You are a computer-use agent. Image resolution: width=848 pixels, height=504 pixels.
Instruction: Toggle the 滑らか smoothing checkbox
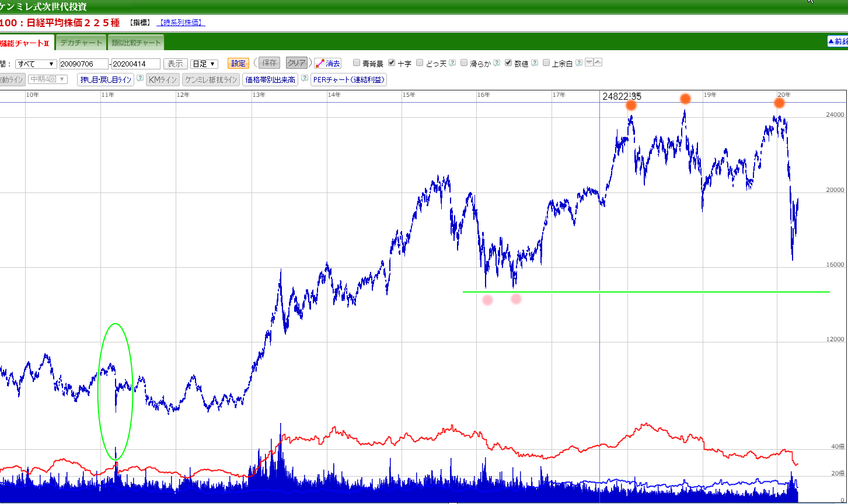click(464, 63)
